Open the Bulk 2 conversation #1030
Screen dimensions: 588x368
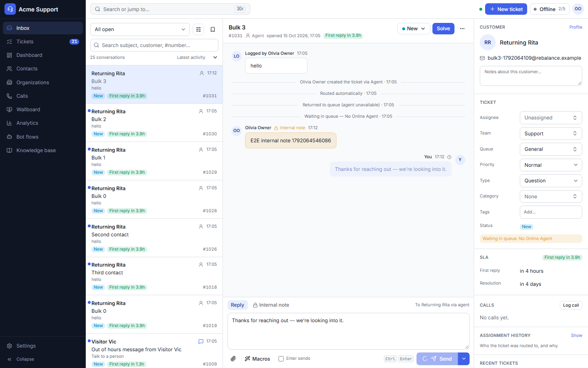point(154,123)
